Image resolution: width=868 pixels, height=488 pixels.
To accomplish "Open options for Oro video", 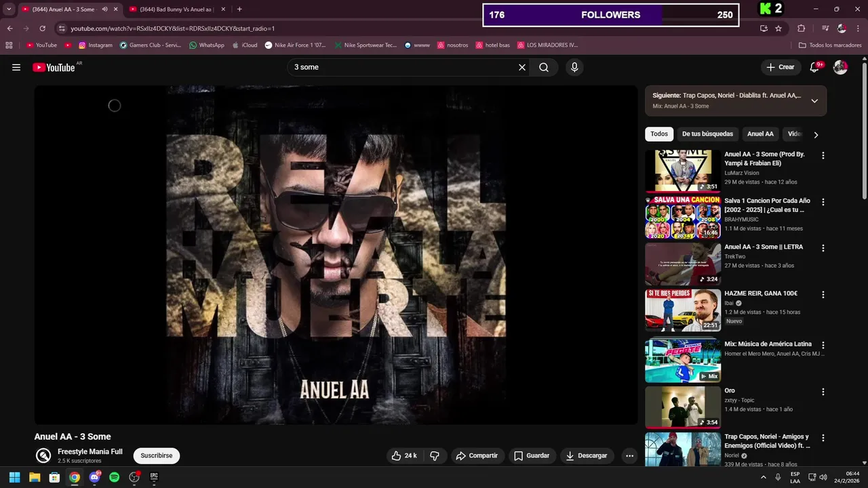I will 823,392.
